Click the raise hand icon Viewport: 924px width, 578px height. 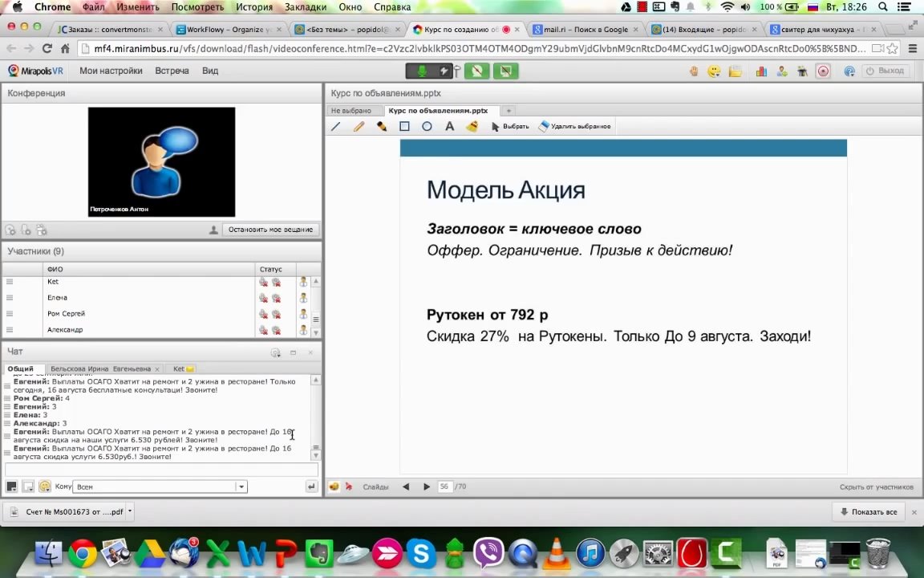[x=694, y=71]
